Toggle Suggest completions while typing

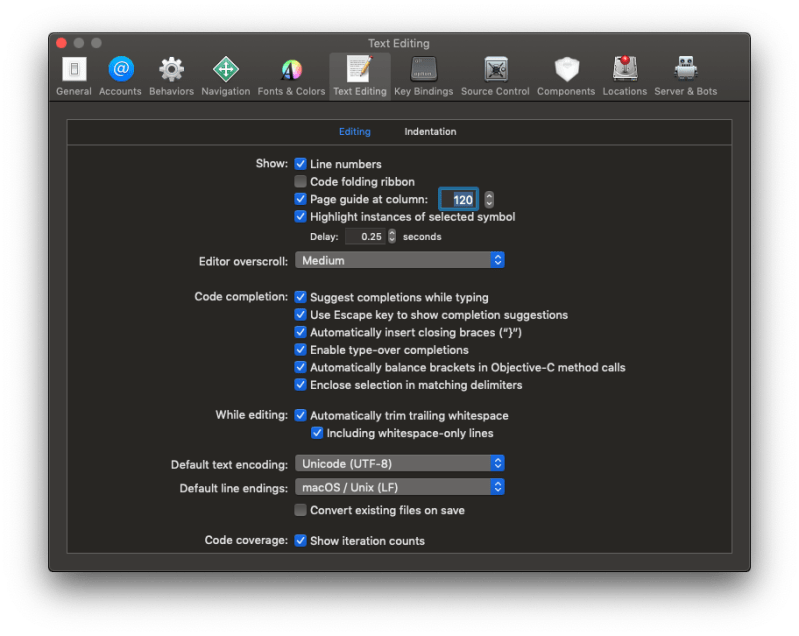pos(301,297)
